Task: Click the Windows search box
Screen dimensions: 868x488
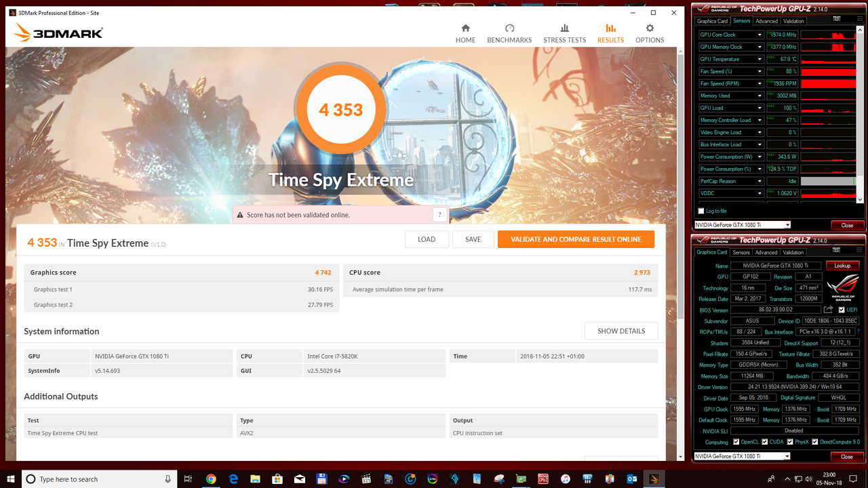Action: (x=100, y=479)
